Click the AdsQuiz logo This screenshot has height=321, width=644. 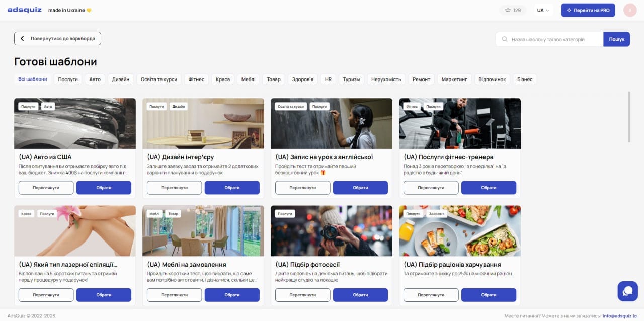25,10
